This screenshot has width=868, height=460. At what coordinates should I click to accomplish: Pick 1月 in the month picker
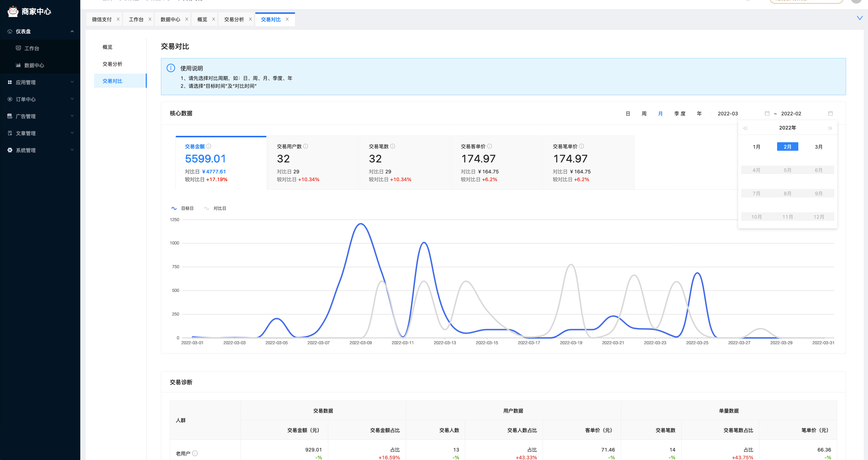tap(757, 147)
